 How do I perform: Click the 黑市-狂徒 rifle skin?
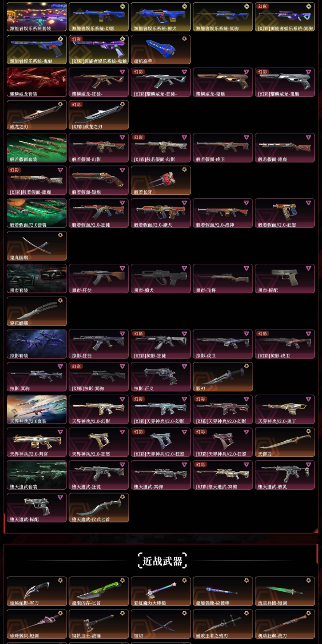99,279
